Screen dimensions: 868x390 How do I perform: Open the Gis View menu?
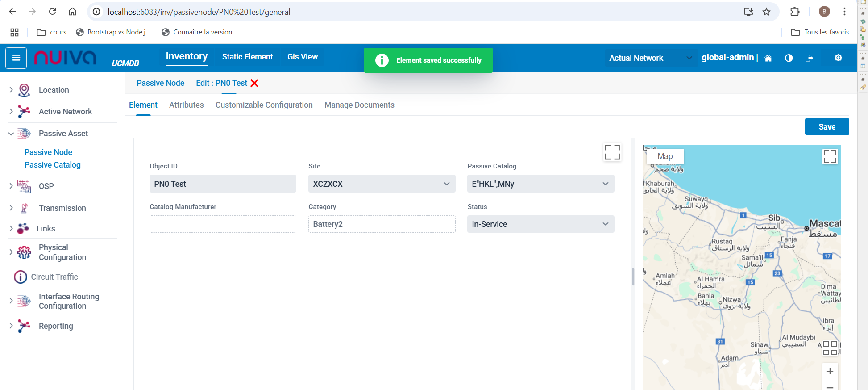302,57
